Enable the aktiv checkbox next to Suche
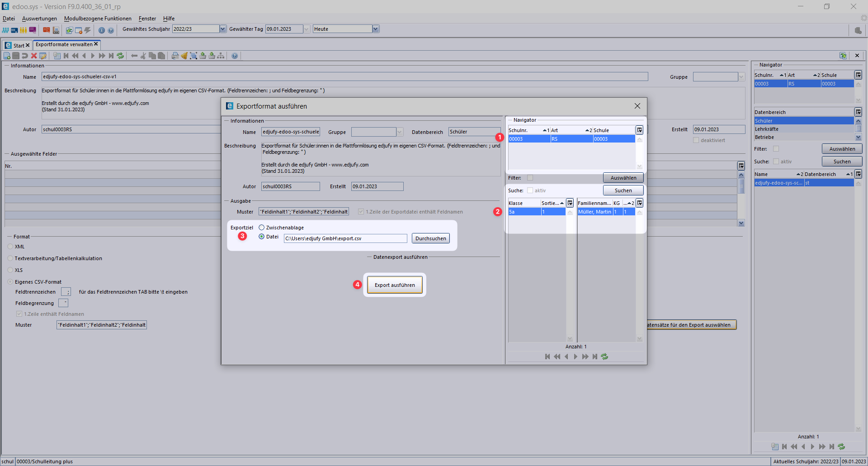 pyautogui.click(x=530, y=190)
